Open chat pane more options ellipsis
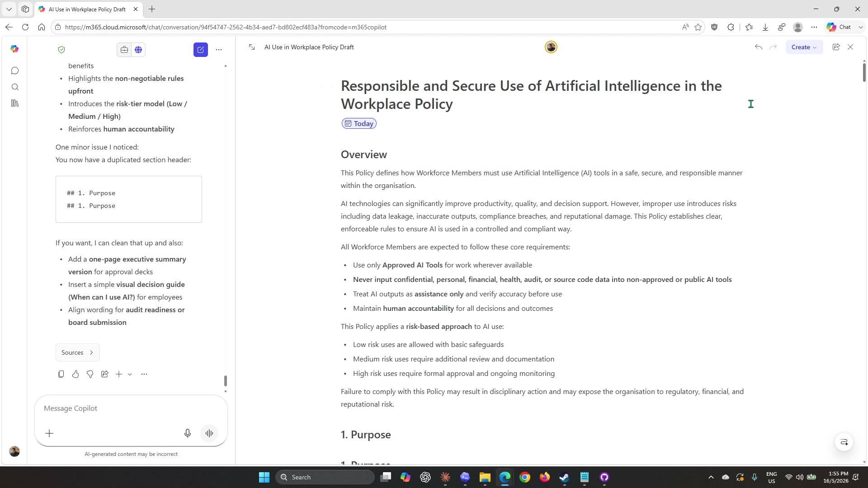Viewport: 868px width, 488px height. [x=219, y=50]
